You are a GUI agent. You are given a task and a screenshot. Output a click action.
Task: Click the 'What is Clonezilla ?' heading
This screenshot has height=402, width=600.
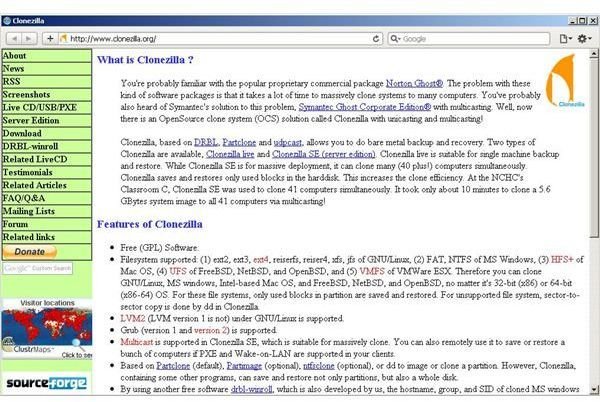click(145, 60)
